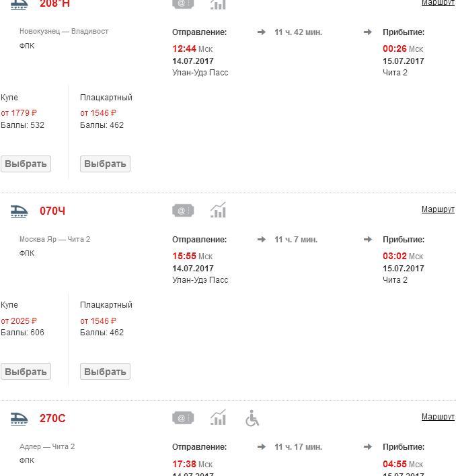
Task: Open Маршрут link for train 070Ч
Action: point(438,209)
